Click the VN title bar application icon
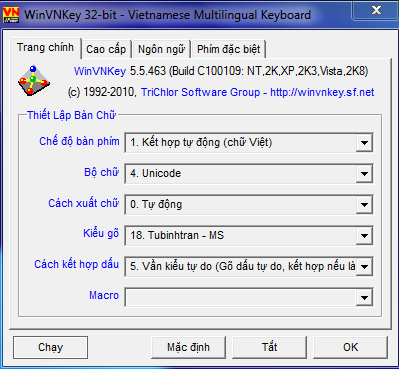This screenshot has width=399, height=369. (x=11, y=15)
